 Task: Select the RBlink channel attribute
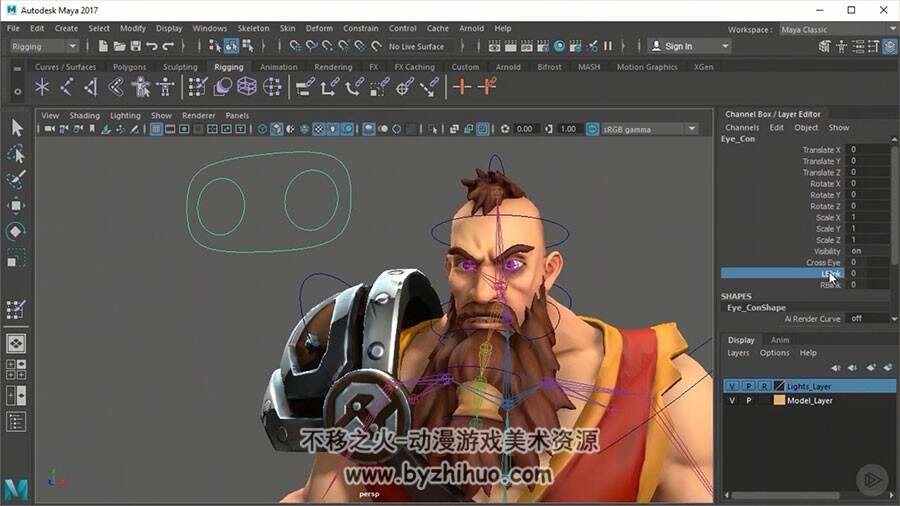coord(830,285)
